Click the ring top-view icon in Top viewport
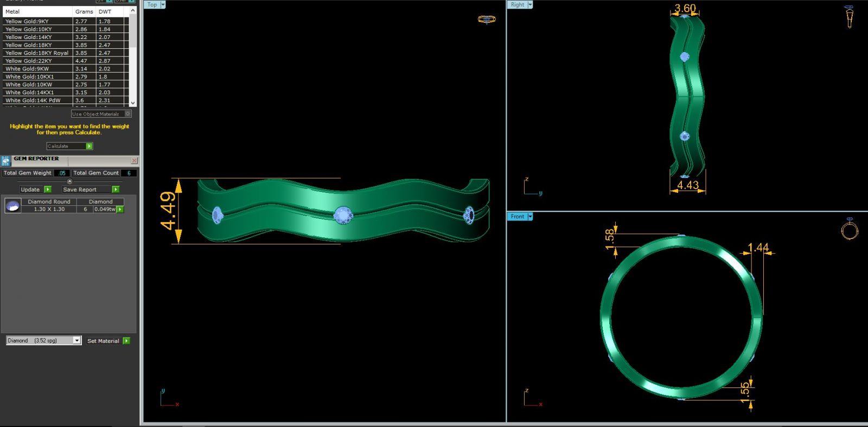Viewport: 868px width, 427px height. [486, 20]
